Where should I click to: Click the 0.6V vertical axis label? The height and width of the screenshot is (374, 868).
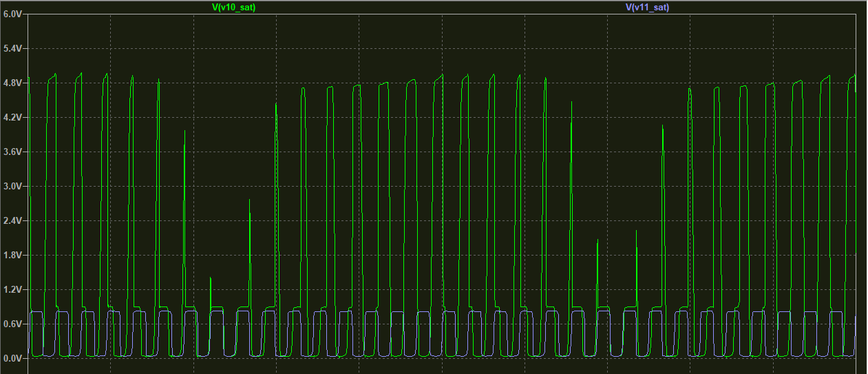tap(13, 324)
